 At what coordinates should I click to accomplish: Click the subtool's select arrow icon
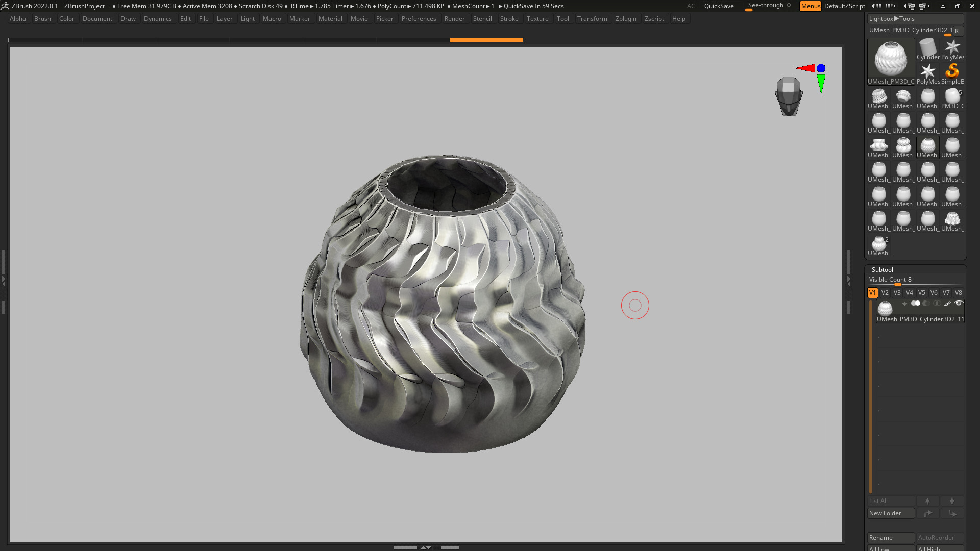click(905, 304)
